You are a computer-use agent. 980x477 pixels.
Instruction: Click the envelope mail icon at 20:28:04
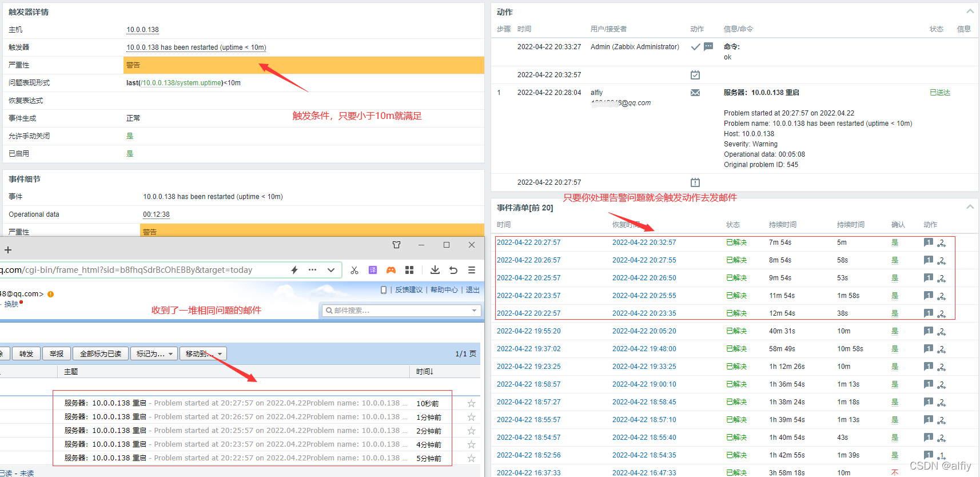click(x=695, y=93)
